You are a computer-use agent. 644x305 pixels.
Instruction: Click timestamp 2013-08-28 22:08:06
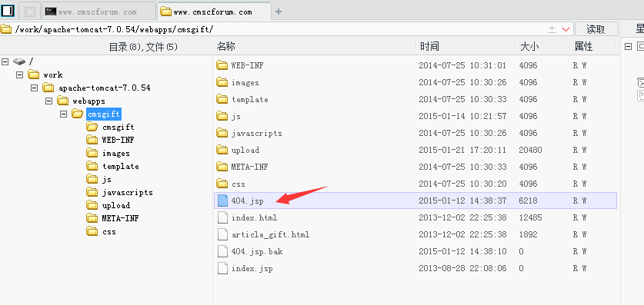pyautogui.click(x=462, y=268)
